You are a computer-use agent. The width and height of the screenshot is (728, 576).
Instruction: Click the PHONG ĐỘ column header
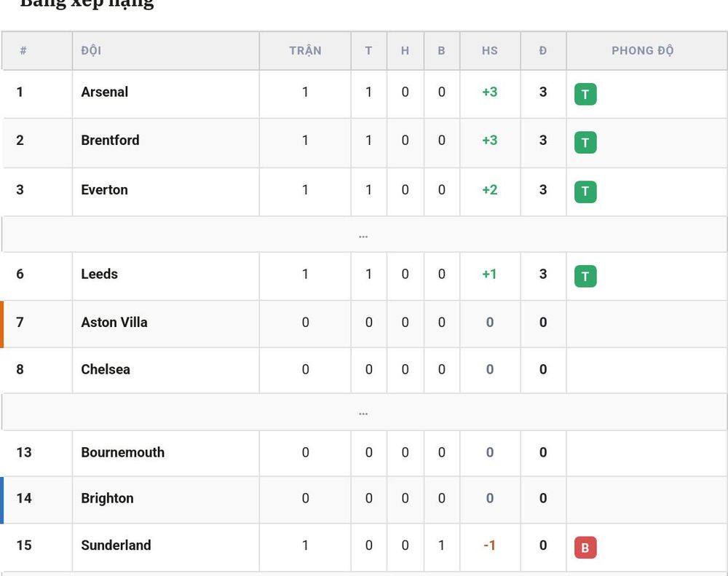[x=643, y=51]
